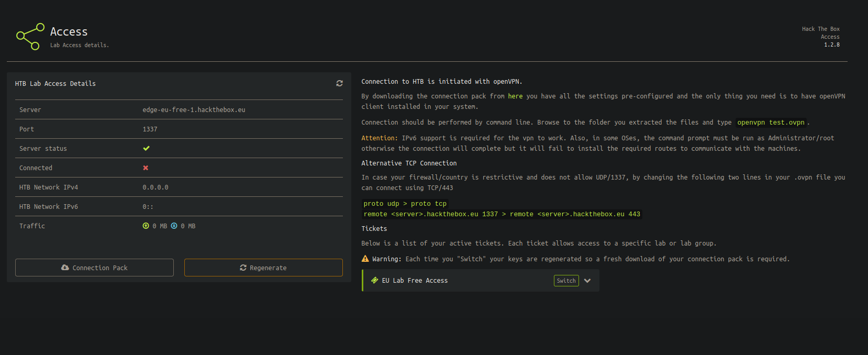Click the 'Lab Access details.' subtitle
The width and height of the screenshot is (868, 355).
coord(80,45)
